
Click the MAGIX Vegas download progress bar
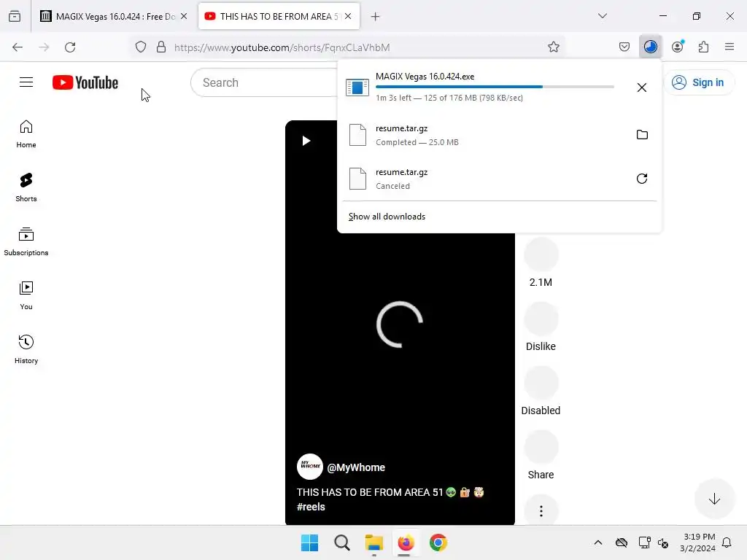point(495,87)
